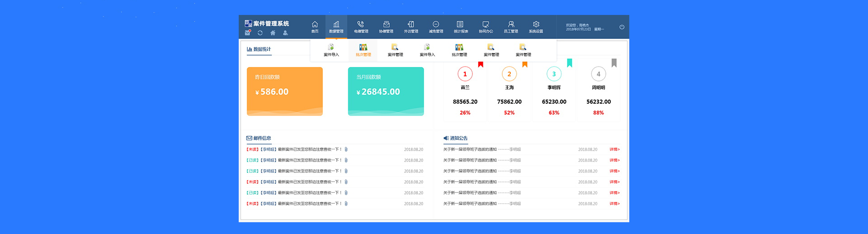The image size is (868, 234).
Task: Open 系统设置 gear settings
Action: pos(536,27)
